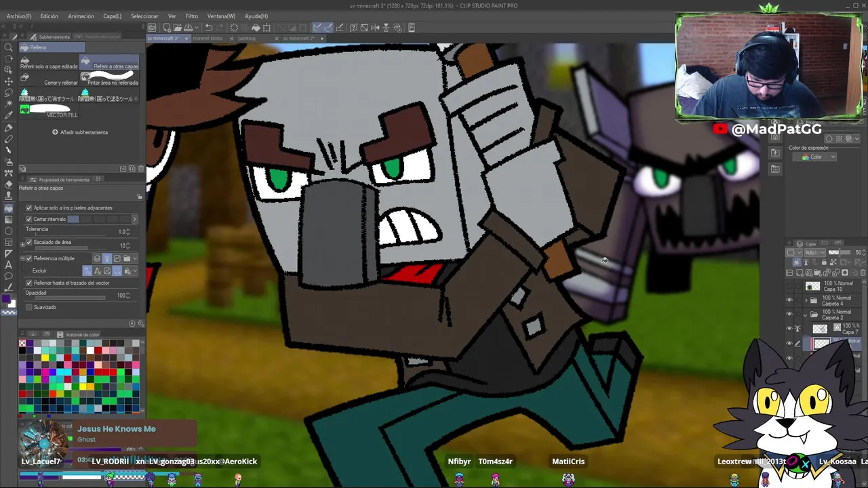Click the Clip Studio launcher icon

pos(152,28)
